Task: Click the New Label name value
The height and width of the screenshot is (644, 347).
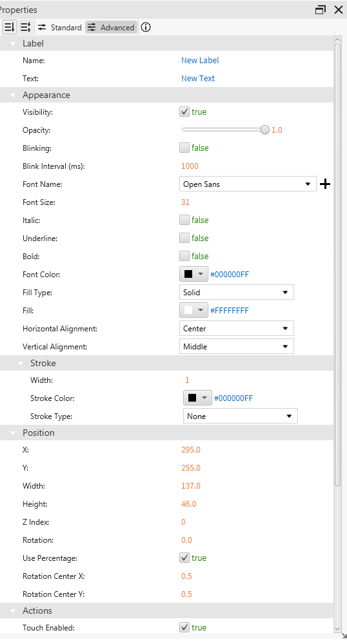Action: tap(200, 61)
